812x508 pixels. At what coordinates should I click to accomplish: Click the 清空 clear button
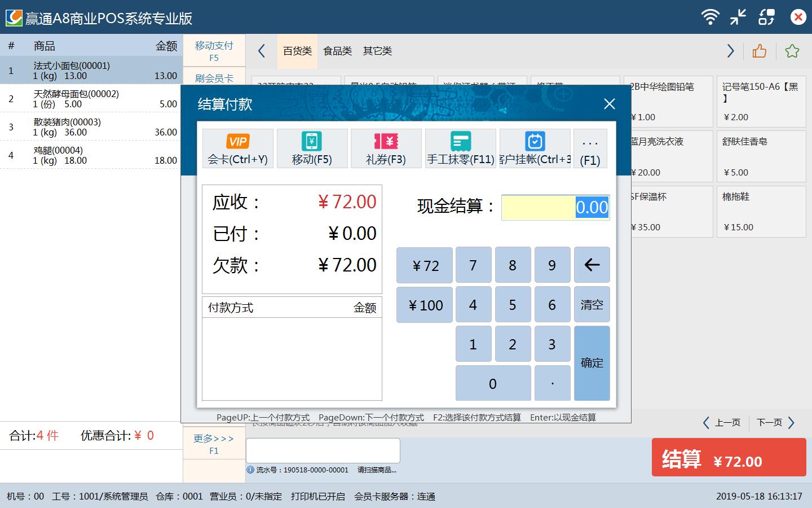(592, 305)
